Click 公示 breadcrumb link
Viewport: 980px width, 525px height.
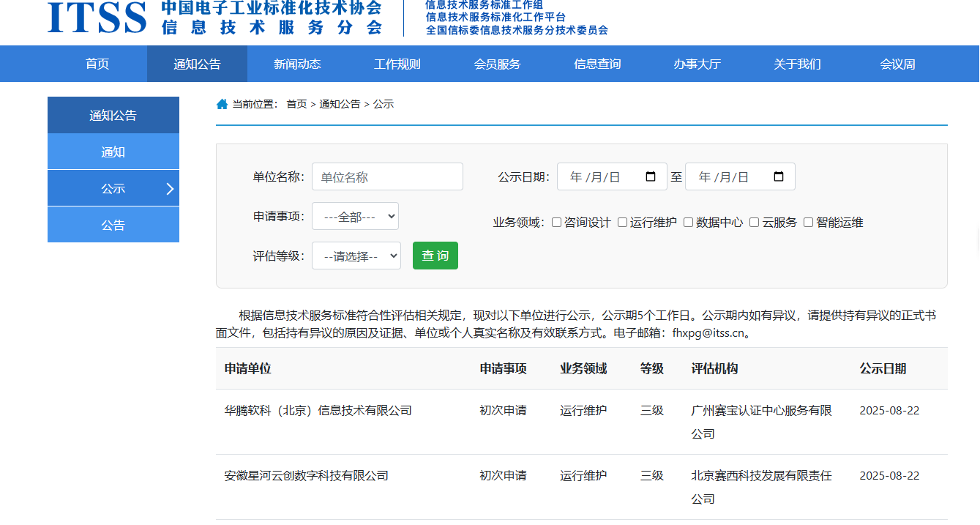pyautogui.click(x=384, y=104)
